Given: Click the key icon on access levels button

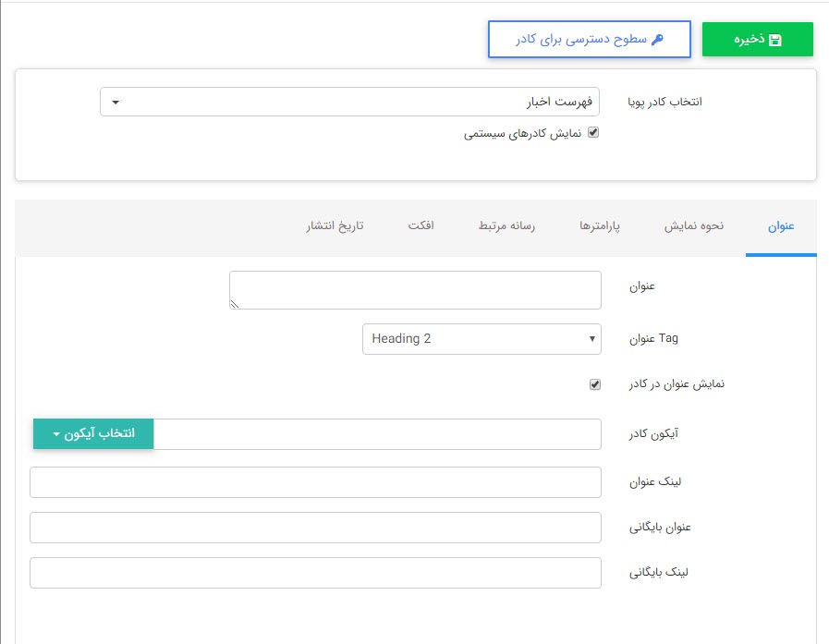Looking at the screenshot, I should click(660, 39).
